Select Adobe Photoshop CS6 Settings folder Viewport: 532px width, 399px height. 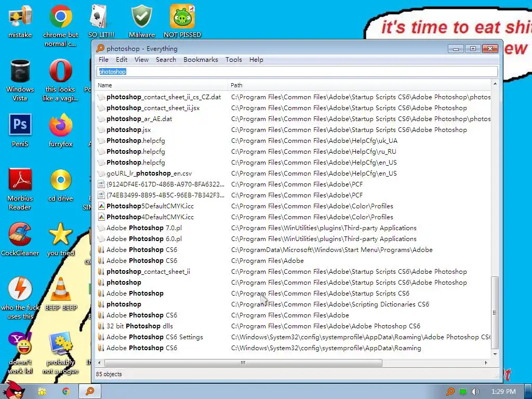point(294,337)
